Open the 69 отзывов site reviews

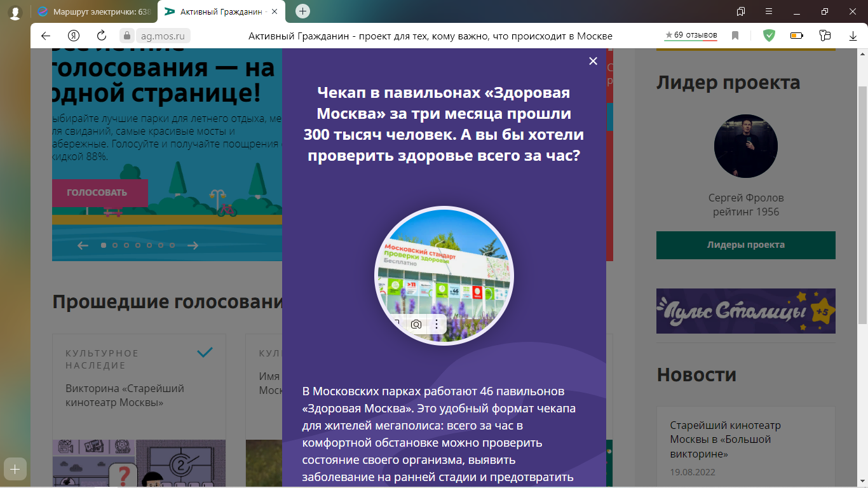point(691,35)
